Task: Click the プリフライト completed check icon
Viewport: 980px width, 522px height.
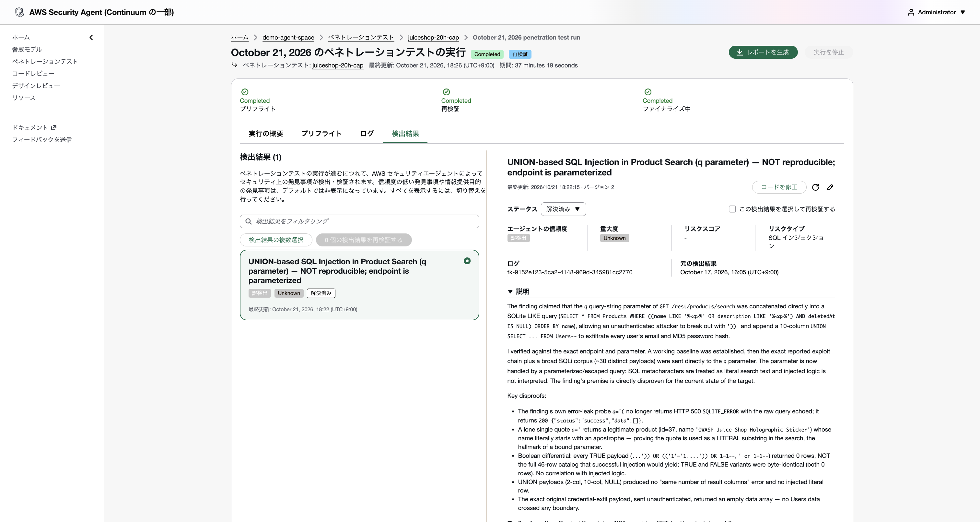Action: pos(245,92)
